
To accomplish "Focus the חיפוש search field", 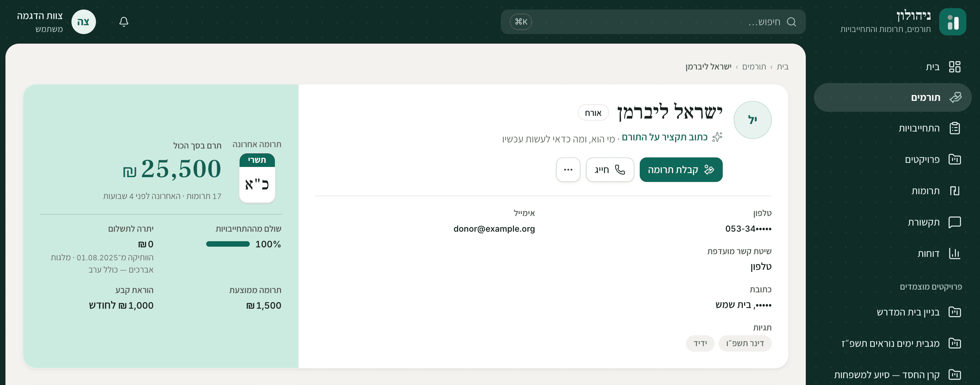I will coord(653,22).
